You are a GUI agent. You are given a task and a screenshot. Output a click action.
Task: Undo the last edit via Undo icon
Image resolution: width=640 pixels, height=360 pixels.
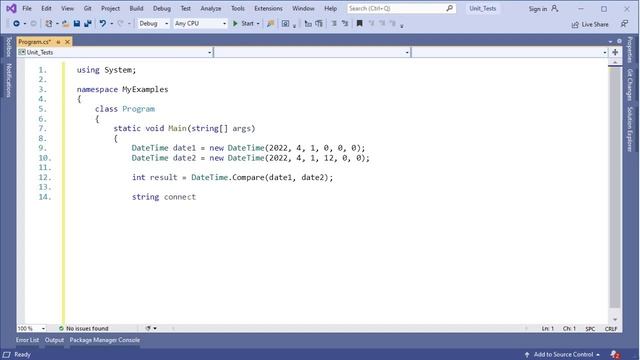pyautogui.click(x=102, y=24)
